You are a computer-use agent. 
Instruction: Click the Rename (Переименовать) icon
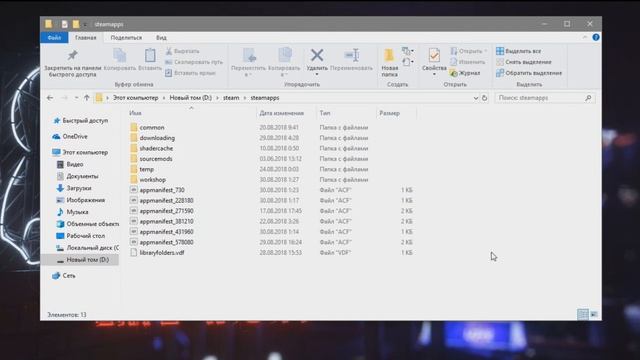point(351,55)
